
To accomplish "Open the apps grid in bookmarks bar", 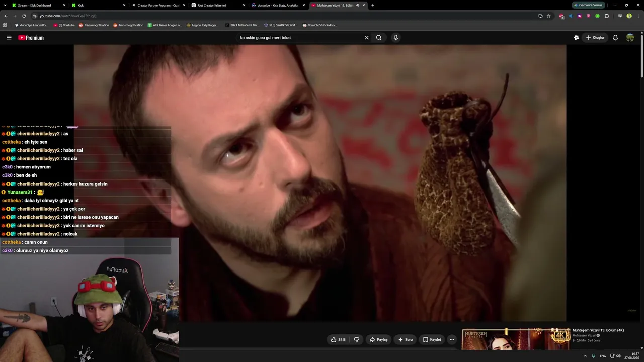I will tap(5, 25).
